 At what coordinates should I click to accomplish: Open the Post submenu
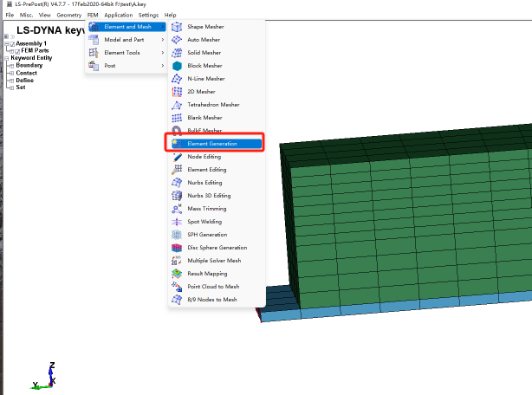pos(127,66)
